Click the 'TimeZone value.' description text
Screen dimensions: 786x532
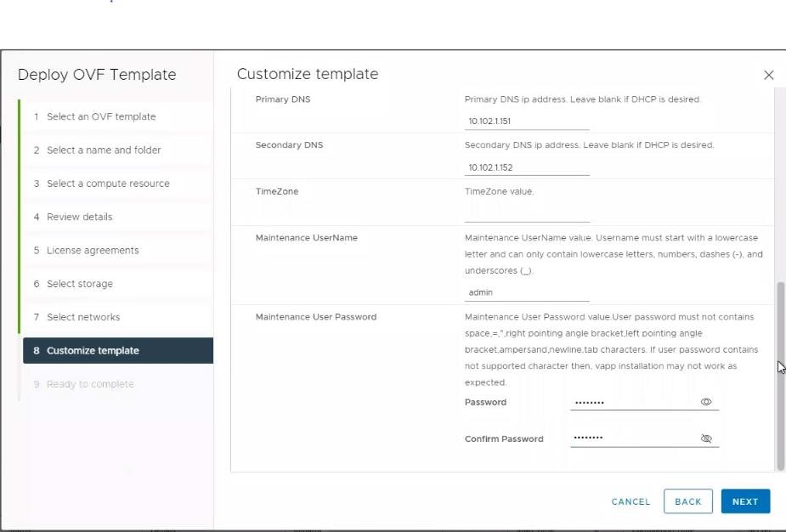coord(500,191)
